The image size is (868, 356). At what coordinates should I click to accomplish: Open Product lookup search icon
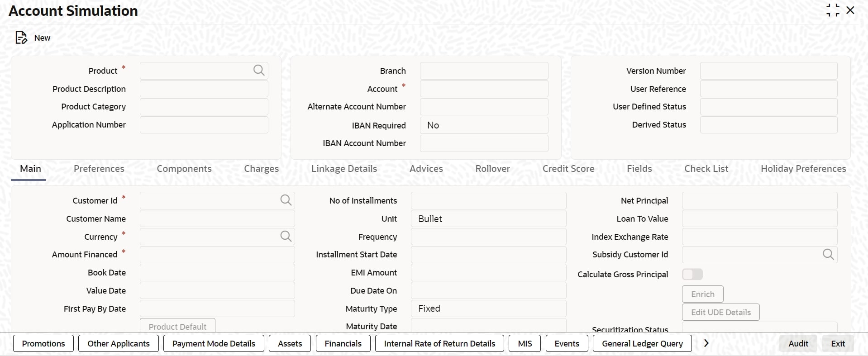pos(259,70)
